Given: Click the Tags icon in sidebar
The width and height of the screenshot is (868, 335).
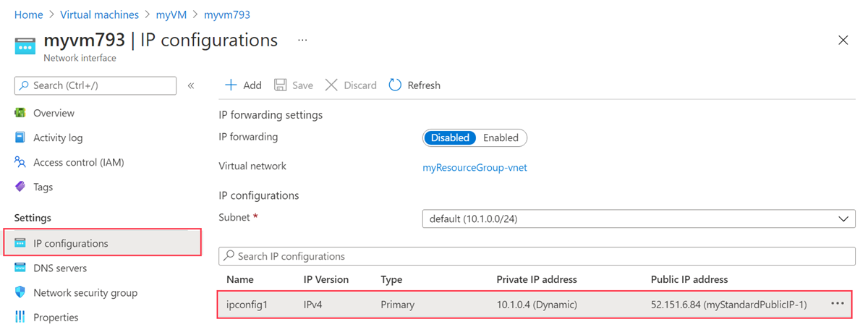Looking at the screenshot, I should pyautogui.click(x=20, y=187).
